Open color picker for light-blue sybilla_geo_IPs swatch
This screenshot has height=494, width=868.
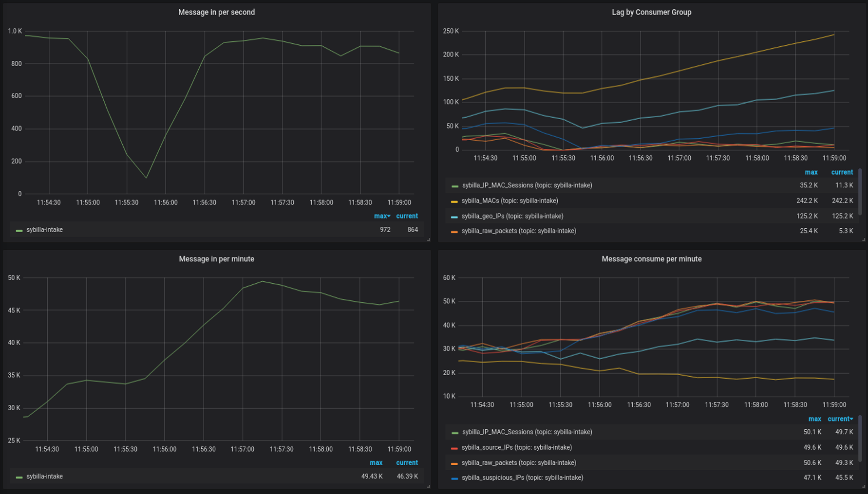454,217
